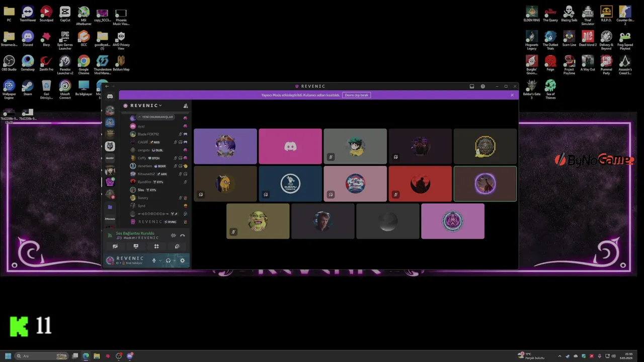Mute microphone in user panel
The width and height of the screenshot is (644, 362).
pos(154,260)
